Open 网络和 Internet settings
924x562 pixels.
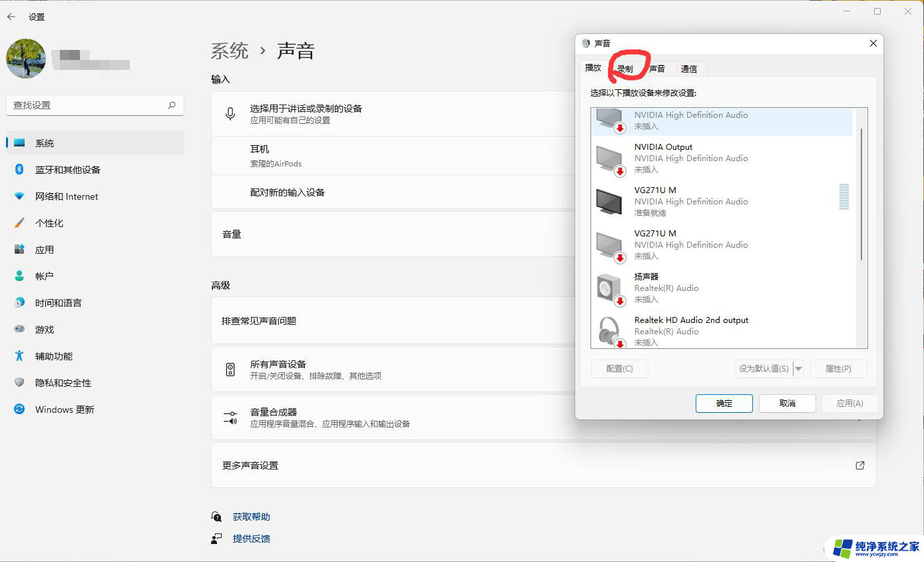click(x=95, y=196)
